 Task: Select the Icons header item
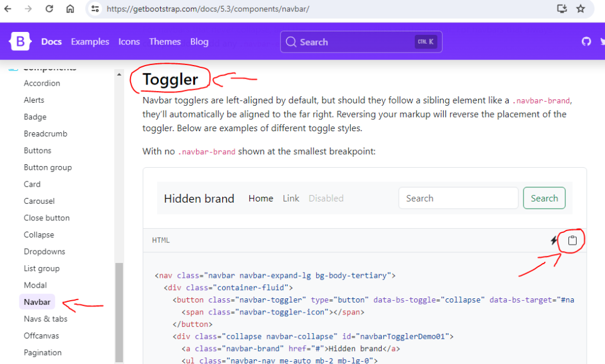(129, 41)
